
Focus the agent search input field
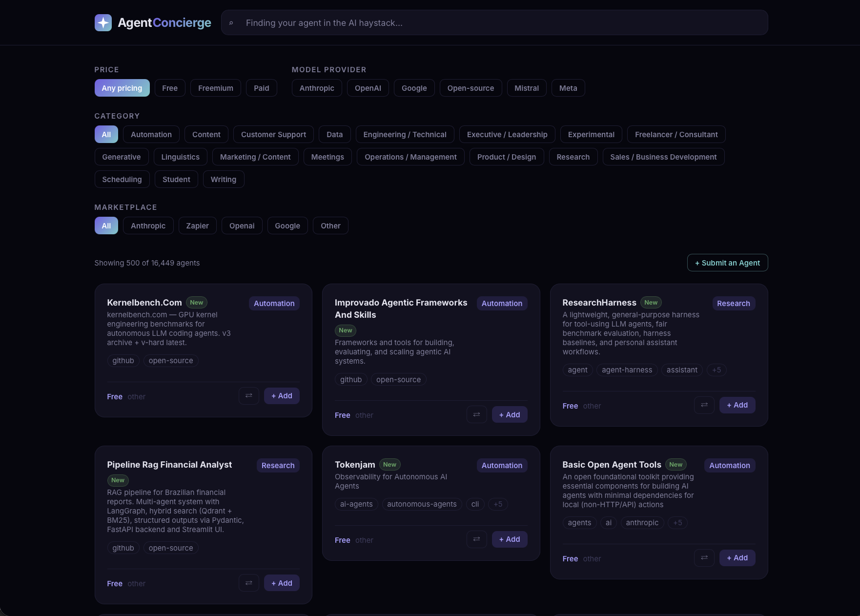point(494,22)
